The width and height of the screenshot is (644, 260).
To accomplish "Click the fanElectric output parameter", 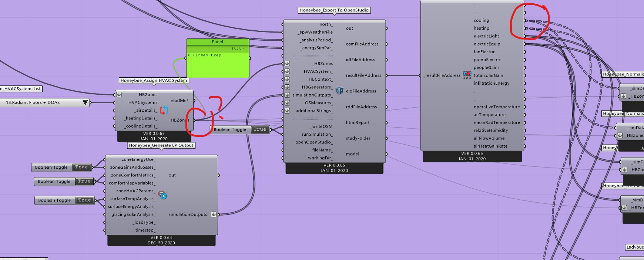I will click(484, 52).
